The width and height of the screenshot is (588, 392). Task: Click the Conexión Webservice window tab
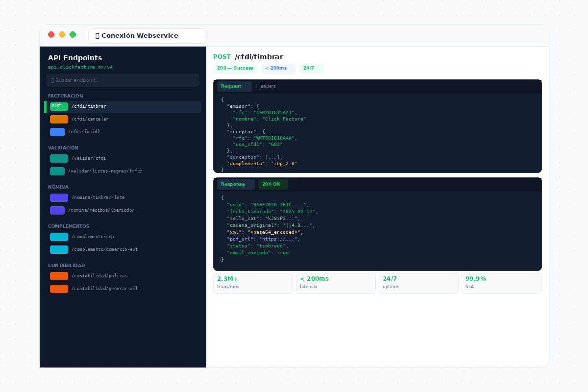click(x=147, y=36)
